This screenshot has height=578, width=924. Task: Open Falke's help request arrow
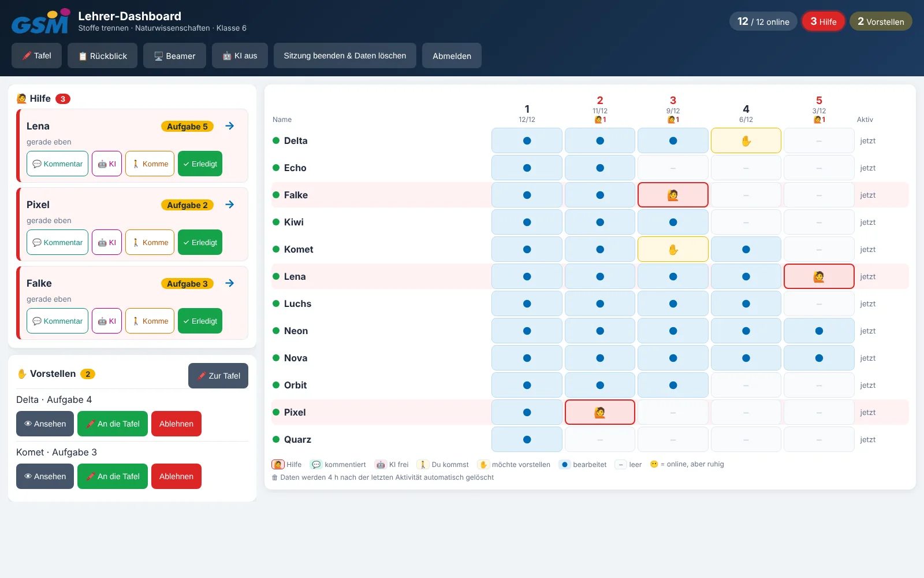pyautogui.click(x=230, y=283)
